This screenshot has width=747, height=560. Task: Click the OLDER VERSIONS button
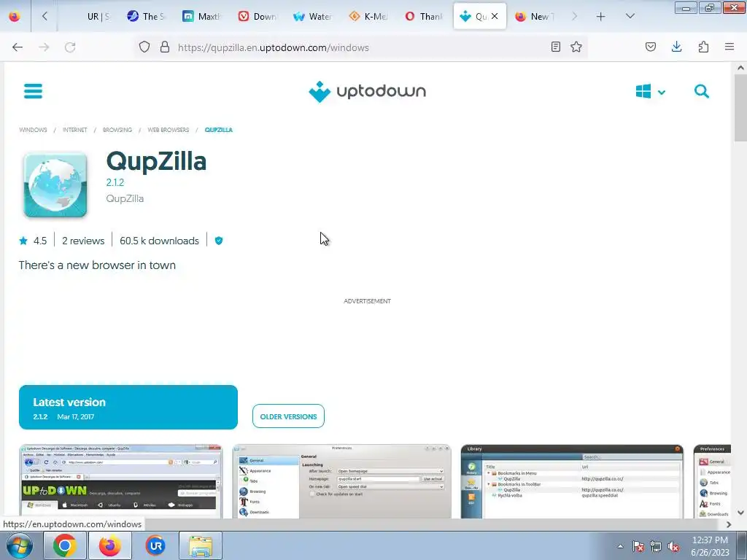tap(288, 416)
